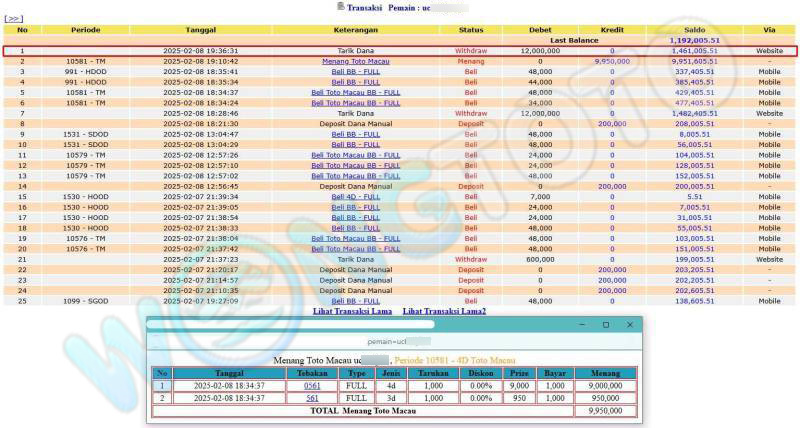The image size is (800, 428).
Task: Open Lihat Transaksi Lama2 link
Action: tap(444, 311)
